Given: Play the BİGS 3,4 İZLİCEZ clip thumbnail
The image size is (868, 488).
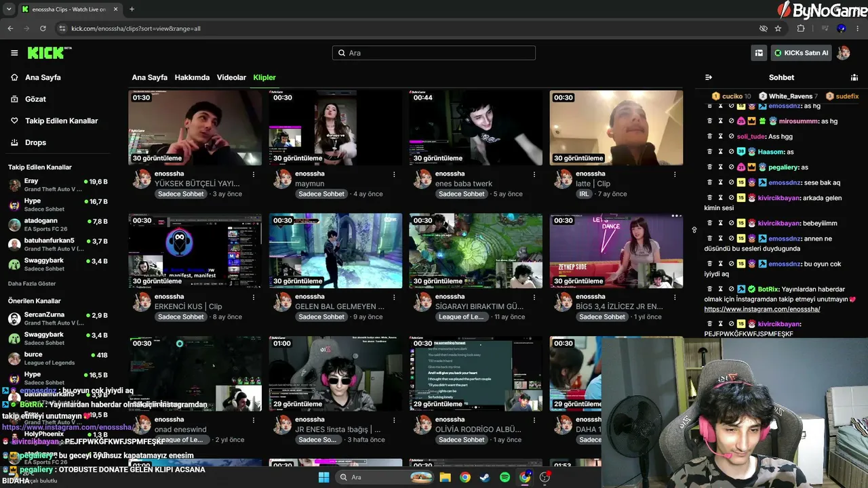Looking at the screenshot, I should click(616, 251).
